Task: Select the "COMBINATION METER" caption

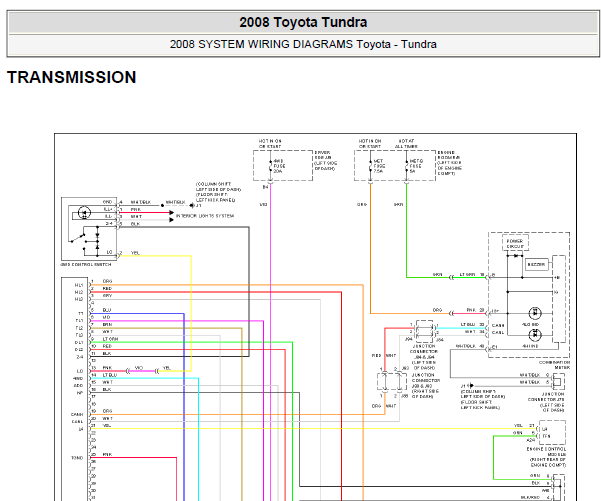Action: click(555, 365)
